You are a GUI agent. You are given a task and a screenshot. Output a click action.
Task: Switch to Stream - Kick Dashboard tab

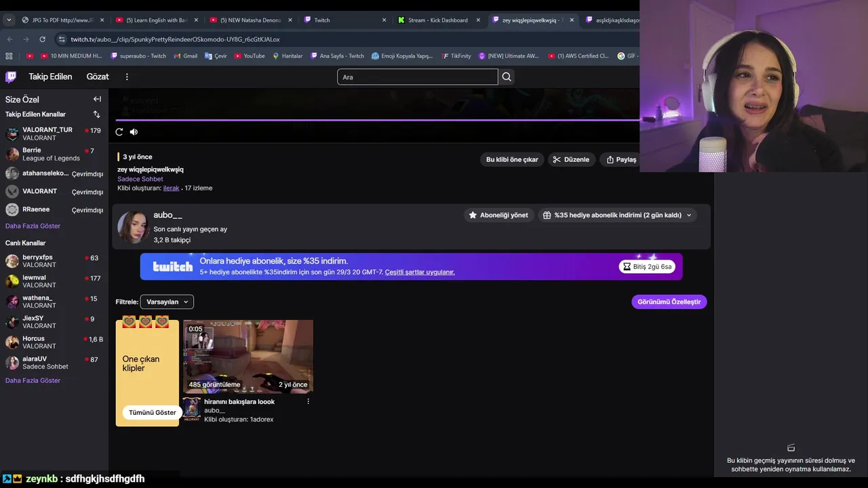point(438,20)
